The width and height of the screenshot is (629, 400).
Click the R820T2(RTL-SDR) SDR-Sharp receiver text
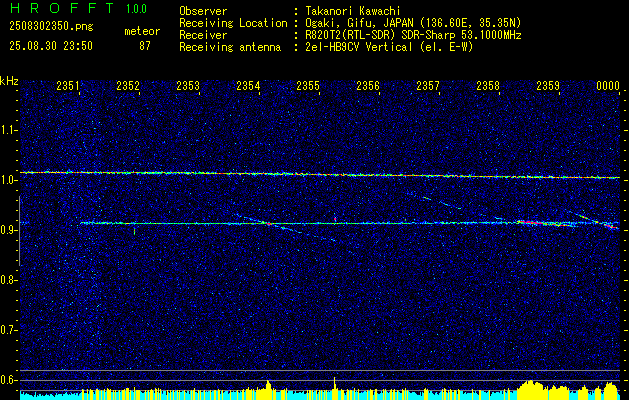click(413, 35)
